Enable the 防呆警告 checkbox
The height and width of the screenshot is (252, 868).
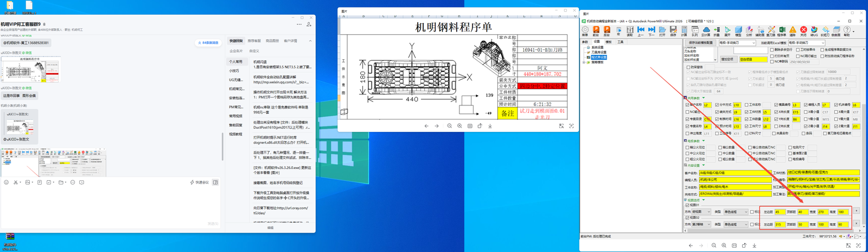coord(688,67)
